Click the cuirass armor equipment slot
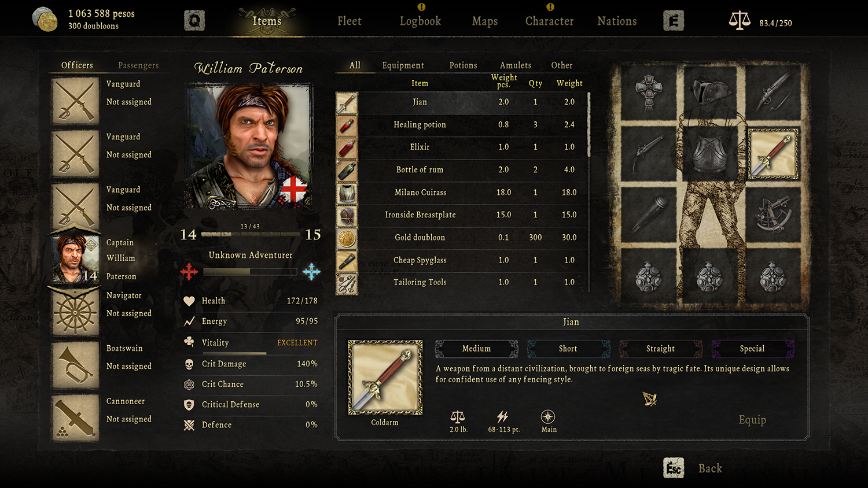This screenshot has width=868, height=488. pyautogui.click(x=709, y=154)
